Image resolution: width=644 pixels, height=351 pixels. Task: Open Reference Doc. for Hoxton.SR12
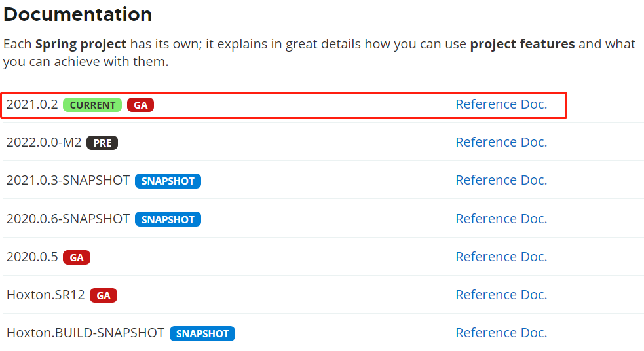[x=501, y=295]
